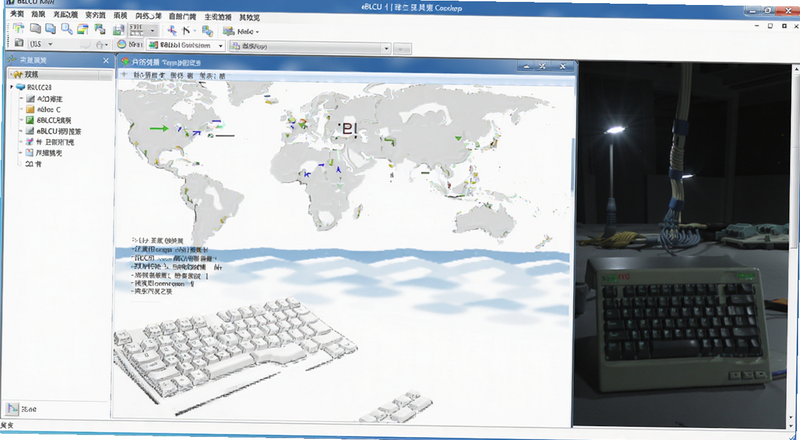Select the tree item with green P icon
800x440 pixels.
point(48,120)
